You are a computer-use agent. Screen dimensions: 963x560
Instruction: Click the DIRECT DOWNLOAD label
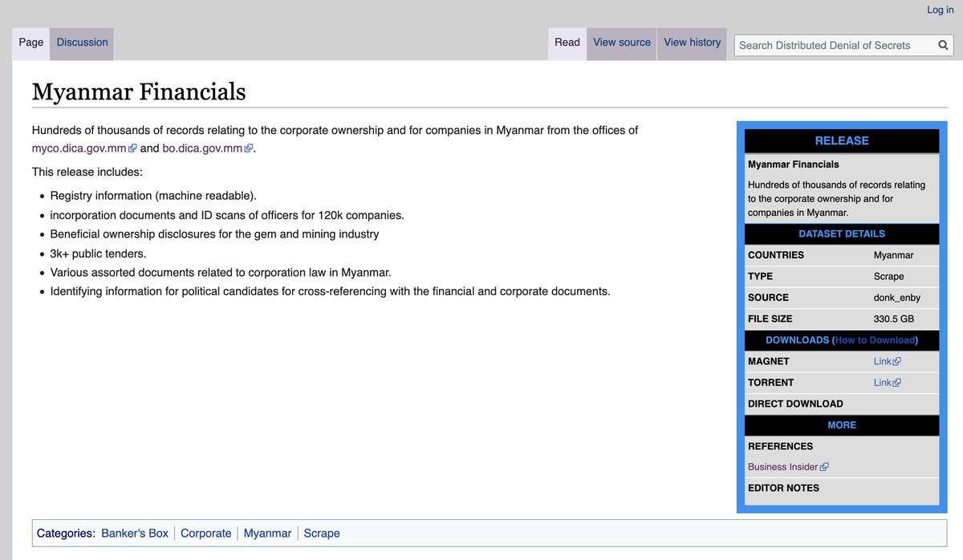point(795,404)
